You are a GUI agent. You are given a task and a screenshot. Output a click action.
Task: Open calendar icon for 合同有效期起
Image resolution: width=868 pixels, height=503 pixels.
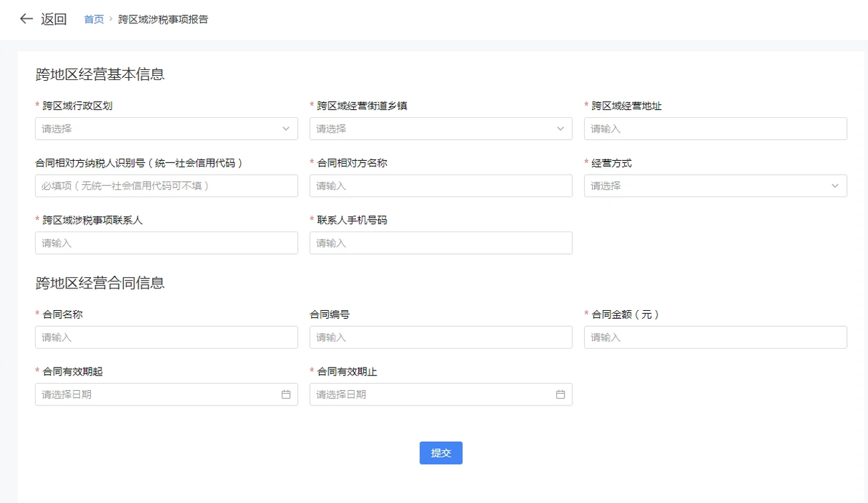tap(286, 395)
